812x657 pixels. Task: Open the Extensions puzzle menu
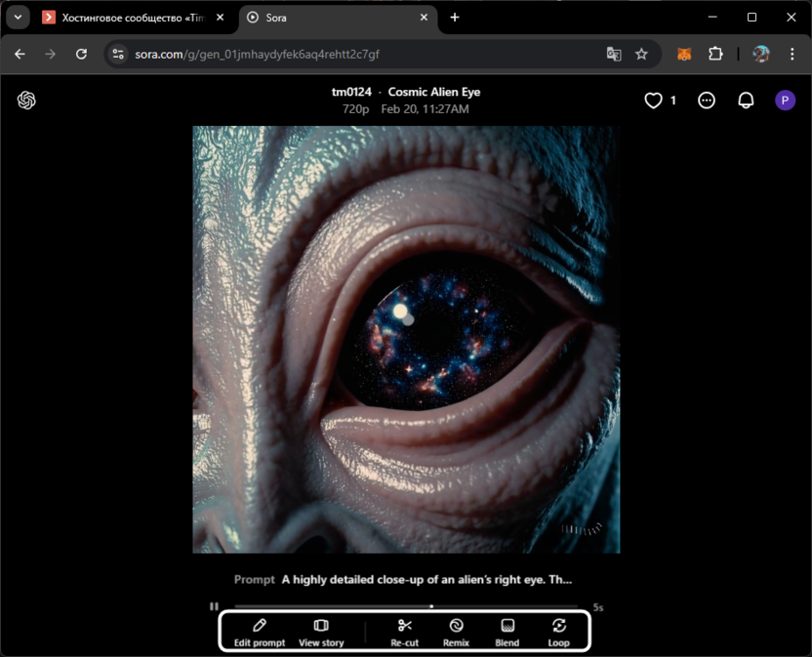point(715,54)
